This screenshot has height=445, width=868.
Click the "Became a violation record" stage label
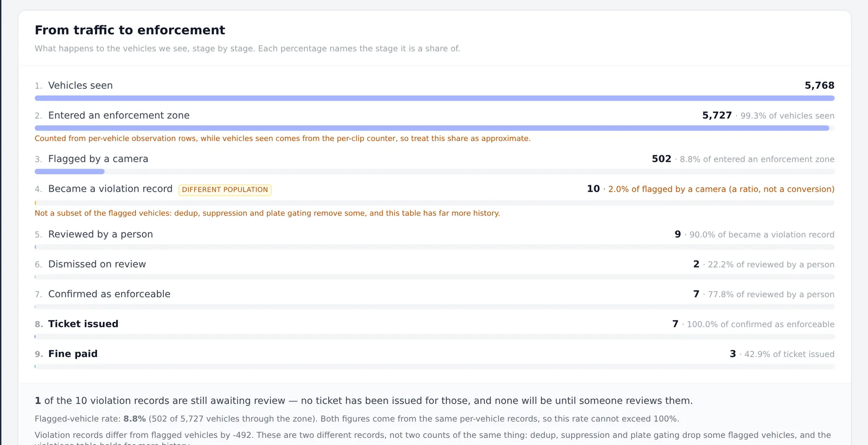tap(110, 188)
